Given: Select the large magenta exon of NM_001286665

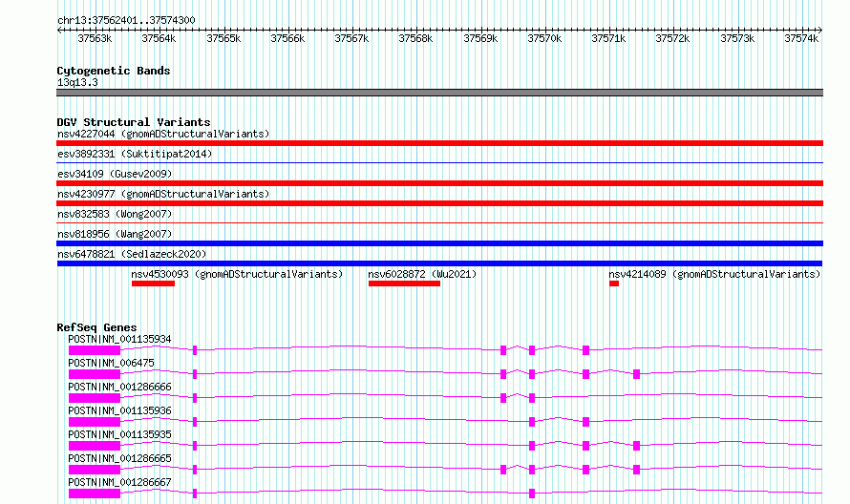Looking at the screenshot, I should click(x=95, y=470).
